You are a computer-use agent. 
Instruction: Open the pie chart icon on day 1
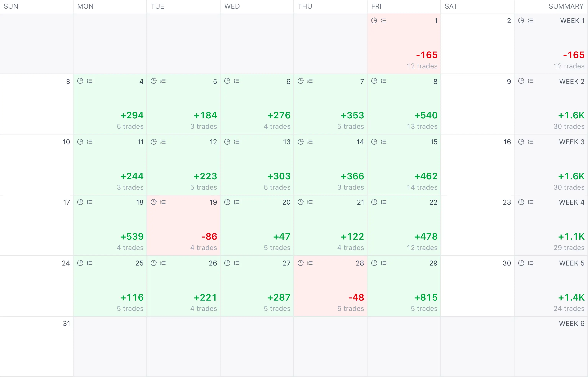click(374, 20)
